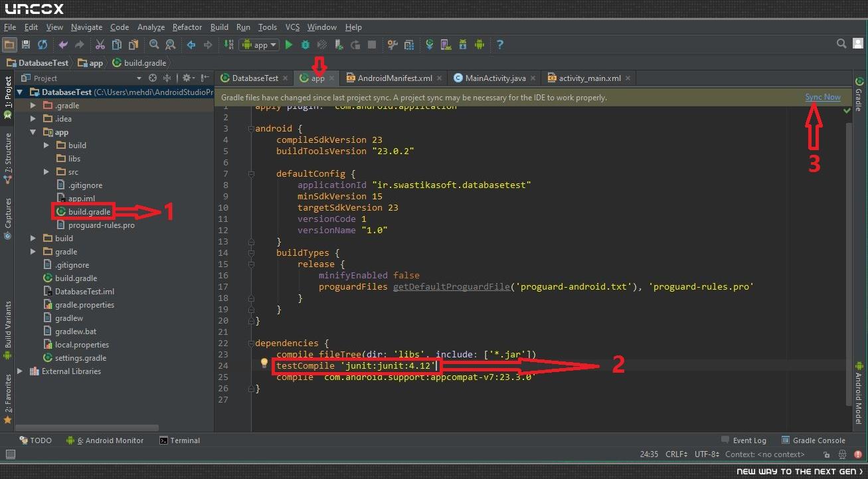Toggle the Build Variants side panel
This screenshot has height=479, width=868.
coord(7,330)
